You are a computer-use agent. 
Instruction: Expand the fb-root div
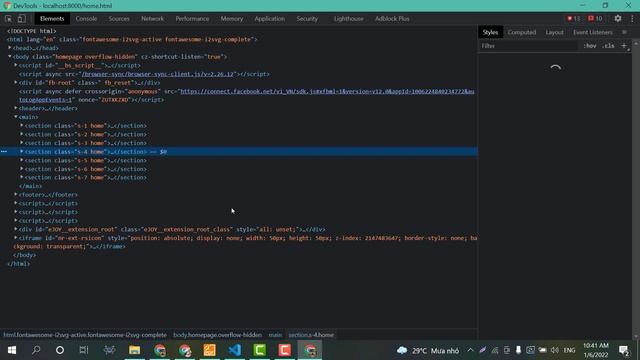(16, 82)
